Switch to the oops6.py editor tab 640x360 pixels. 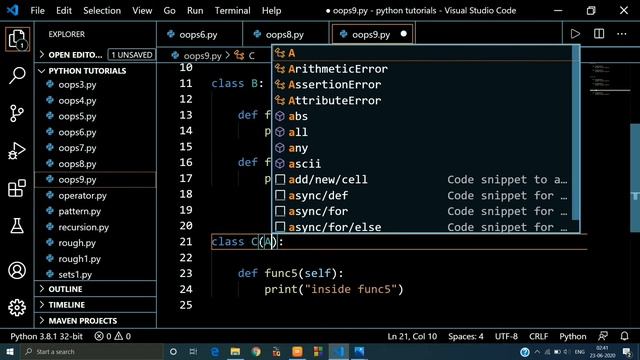pyautogui.click(x=200, y=34)
